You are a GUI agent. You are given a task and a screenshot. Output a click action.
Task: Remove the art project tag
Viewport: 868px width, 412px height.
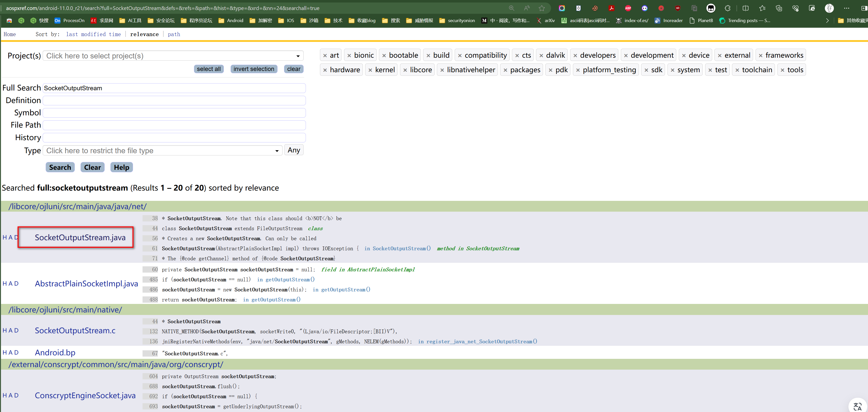[x=325, y=55]
